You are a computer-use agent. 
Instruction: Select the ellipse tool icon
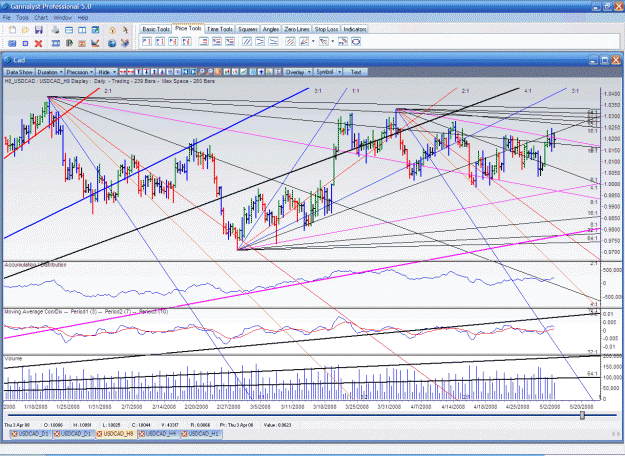[x=356, y=41]
